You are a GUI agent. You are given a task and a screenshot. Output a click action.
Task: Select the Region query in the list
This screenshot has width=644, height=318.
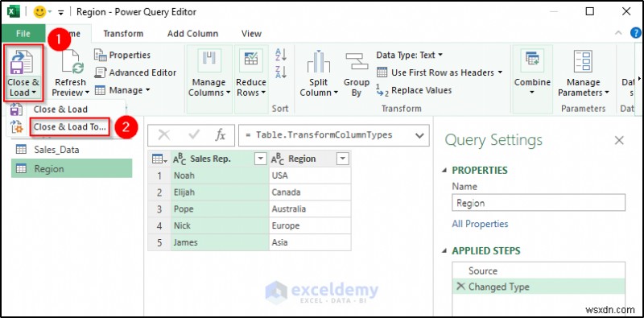click(72, 168)
